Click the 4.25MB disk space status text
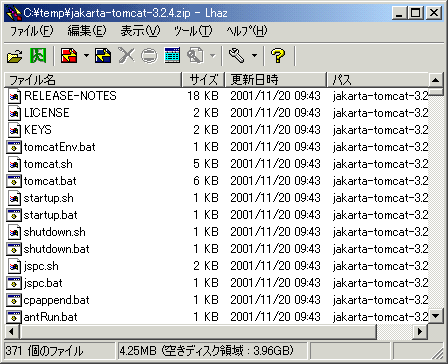Image resolution: width=448 pixels, height=364 pixels. (206, 351)
